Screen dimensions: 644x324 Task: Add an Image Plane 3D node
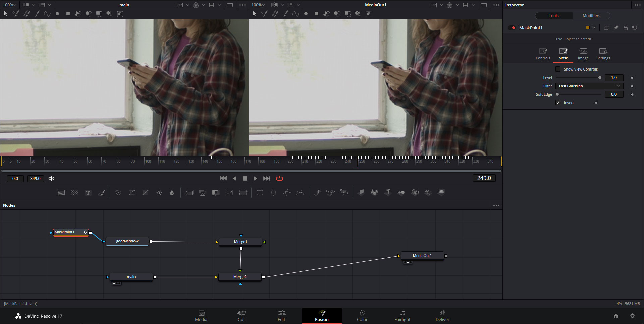361,193
